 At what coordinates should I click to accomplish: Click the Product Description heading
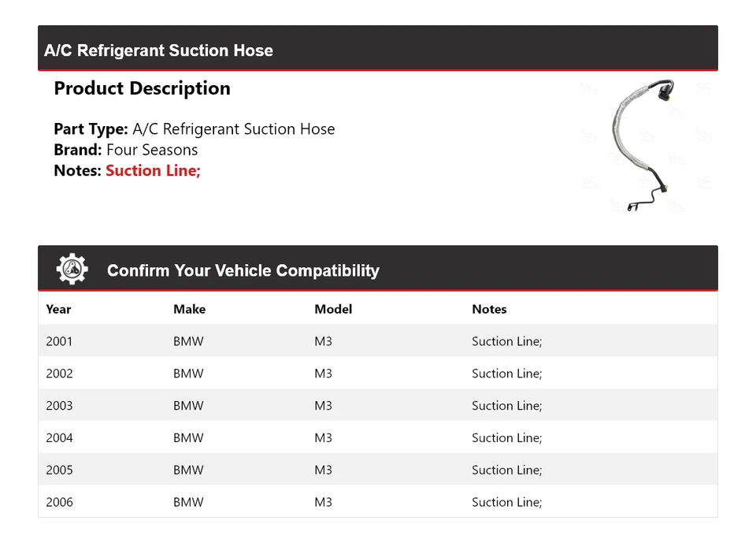[142, 88]
